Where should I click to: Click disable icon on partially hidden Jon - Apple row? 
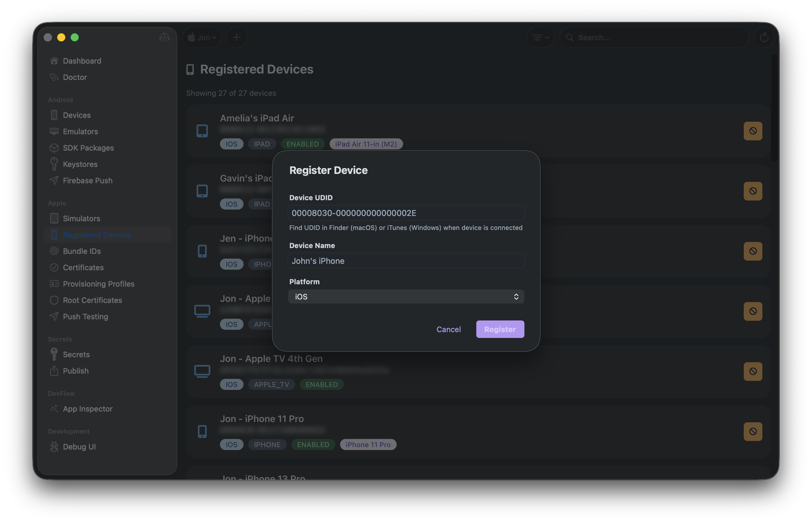click(753, 311)
